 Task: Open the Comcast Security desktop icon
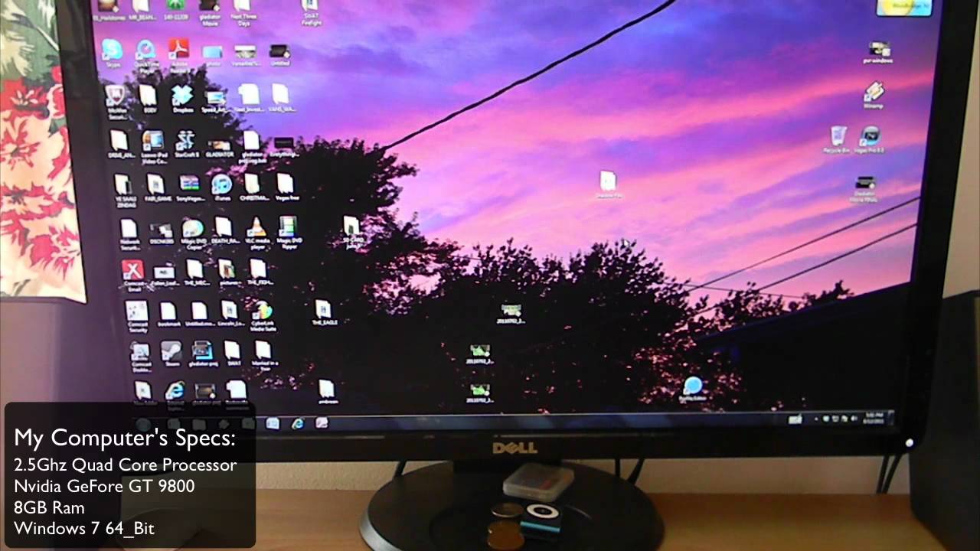136,315
